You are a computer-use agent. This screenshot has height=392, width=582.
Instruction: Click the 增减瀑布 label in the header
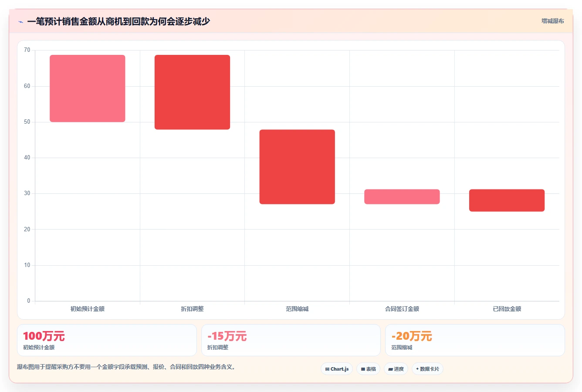[552, 21]
